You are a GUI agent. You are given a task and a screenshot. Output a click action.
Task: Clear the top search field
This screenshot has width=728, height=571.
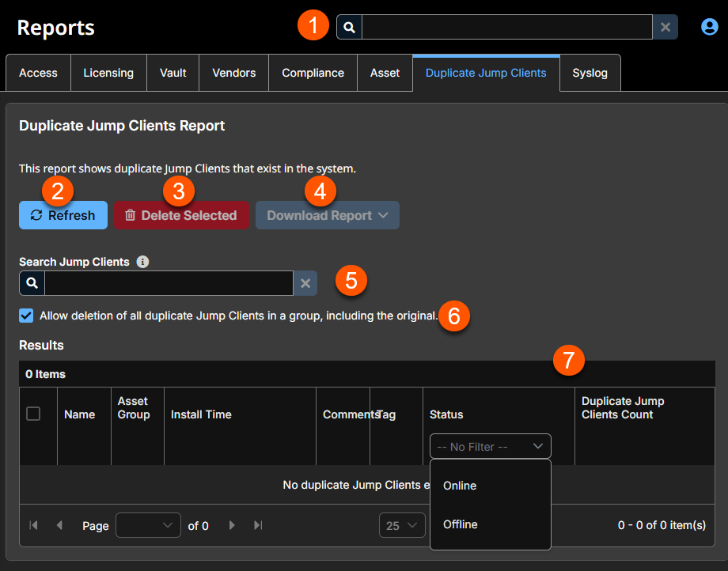point(665,28)
